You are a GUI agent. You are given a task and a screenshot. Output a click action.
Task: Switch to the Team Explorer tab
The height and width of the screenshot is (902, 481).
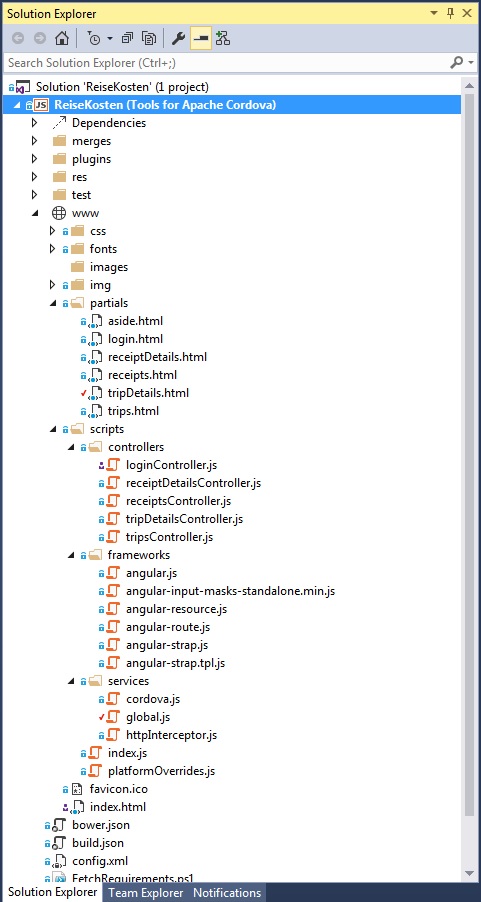point(146,893)
